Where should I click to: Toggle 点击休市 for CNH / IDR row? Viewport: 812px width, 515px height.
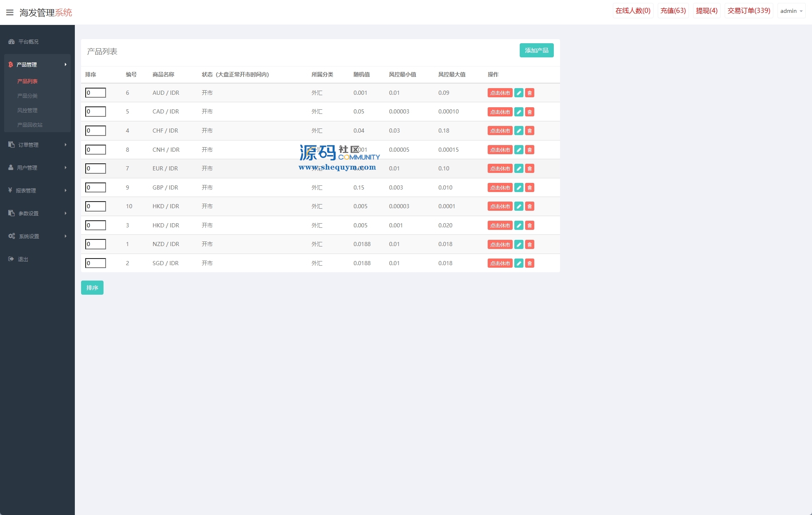(500, 150)
